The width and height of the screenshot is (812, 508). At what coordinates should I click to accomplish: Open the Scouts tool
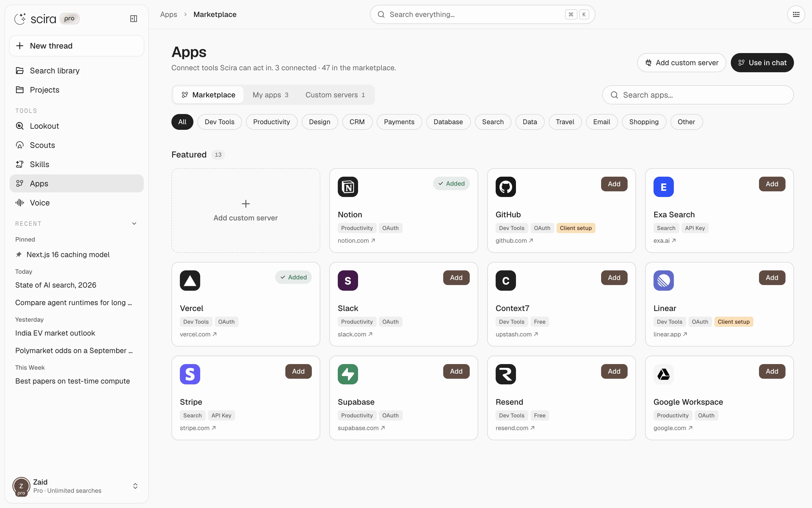click(x=76, y=145)
